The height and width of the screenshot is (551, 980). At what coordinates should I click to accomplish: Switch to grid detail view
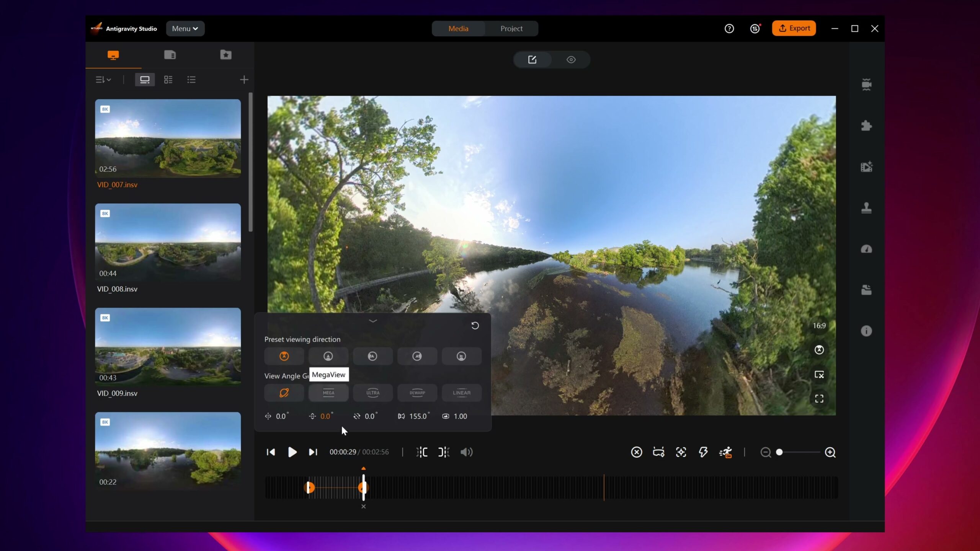168,80
